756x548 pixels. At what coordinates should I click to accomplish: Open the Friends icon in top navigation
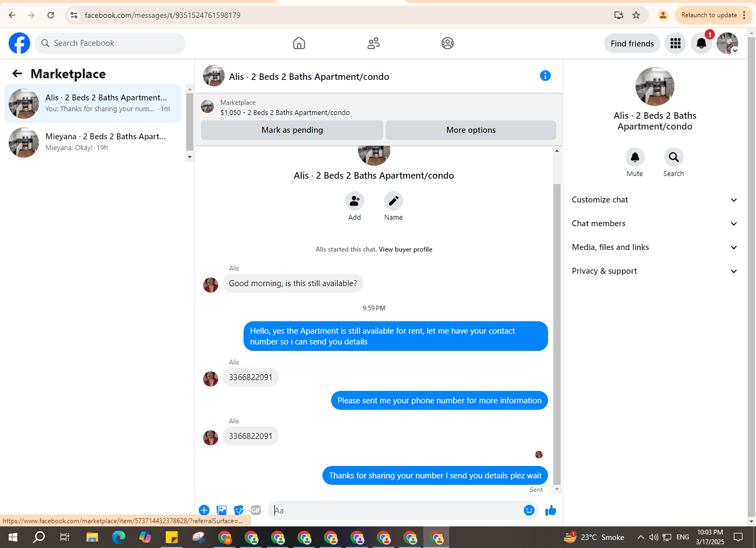[374, 43]
